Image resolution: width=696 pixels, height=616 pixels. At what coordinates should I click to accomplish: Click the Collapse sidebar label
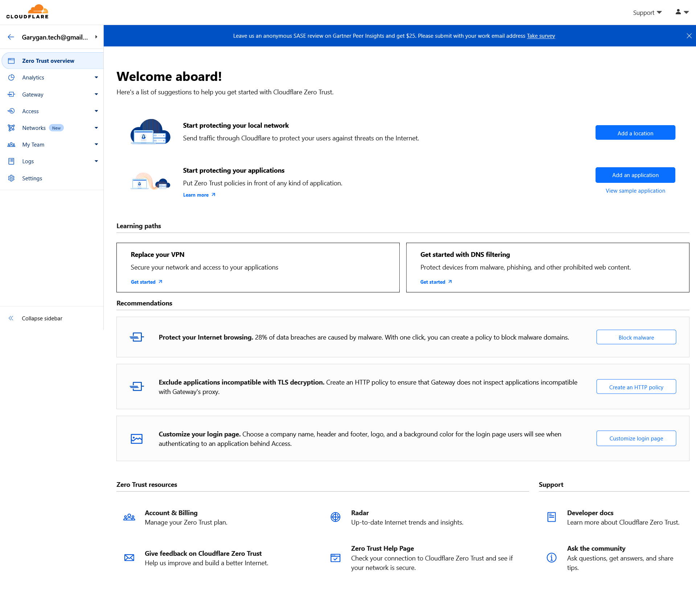click(42, 318)
